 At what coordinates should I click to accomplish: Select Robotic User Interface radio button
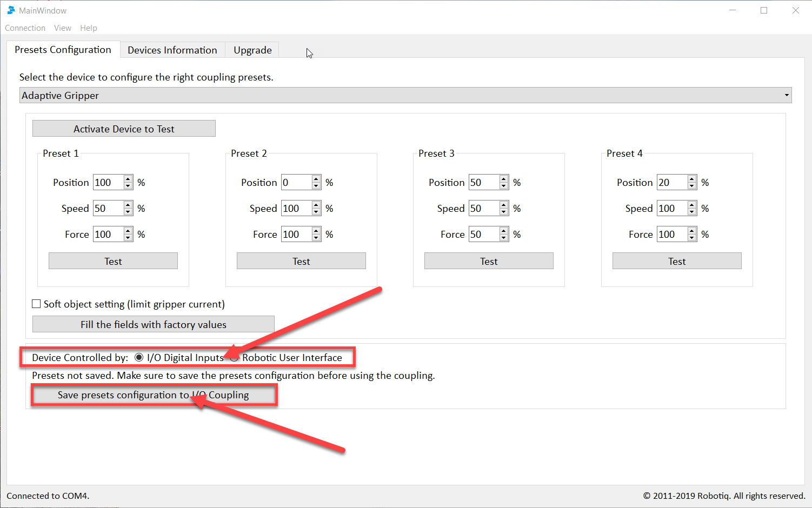coord(234,357)
